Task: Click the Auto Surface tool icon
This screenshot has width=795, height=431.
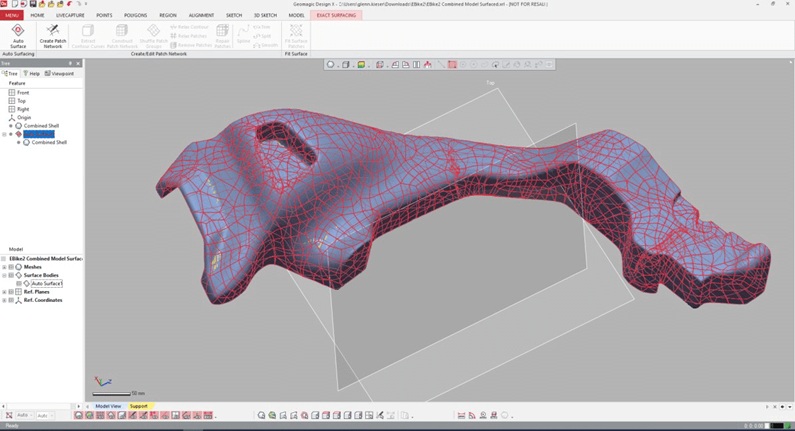Action: [x=18, y=30]
